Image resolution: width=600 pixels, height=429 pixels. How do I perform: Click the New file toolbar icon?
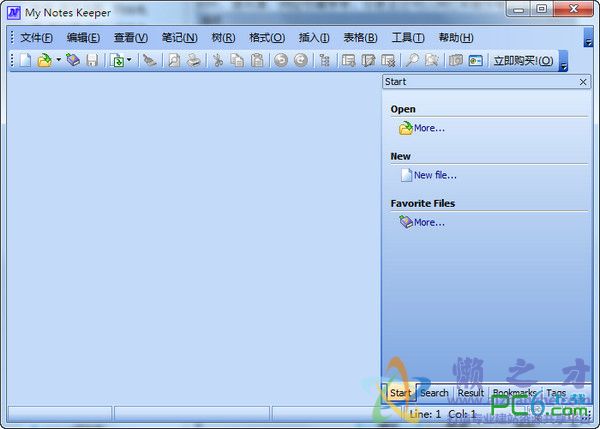pos(25,60)
